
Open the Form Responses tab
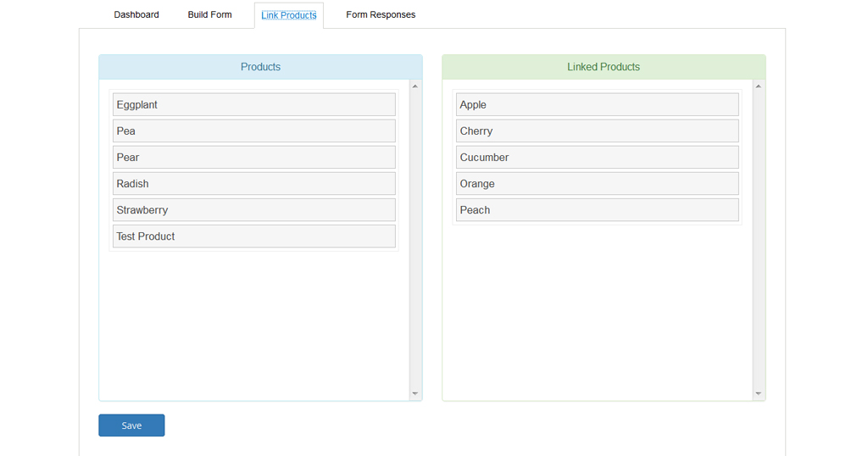381,15
